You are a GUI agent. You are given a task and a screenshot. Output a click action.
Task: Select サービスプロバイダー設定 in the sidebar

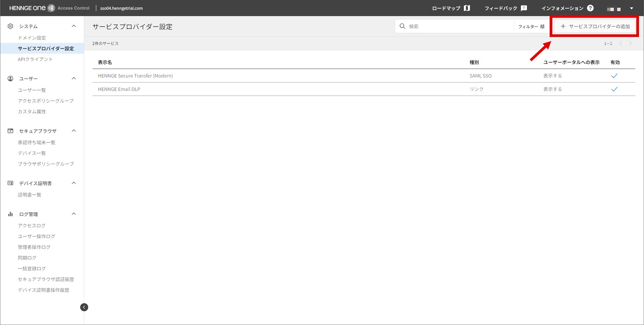click(46, 49)
